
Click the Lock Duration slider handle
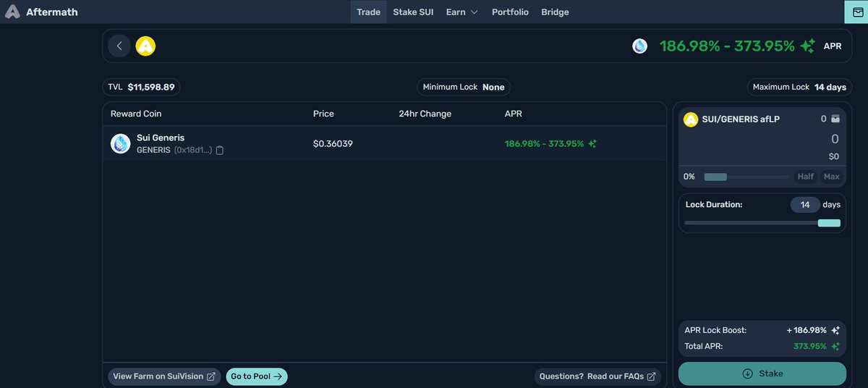point(829,223)
